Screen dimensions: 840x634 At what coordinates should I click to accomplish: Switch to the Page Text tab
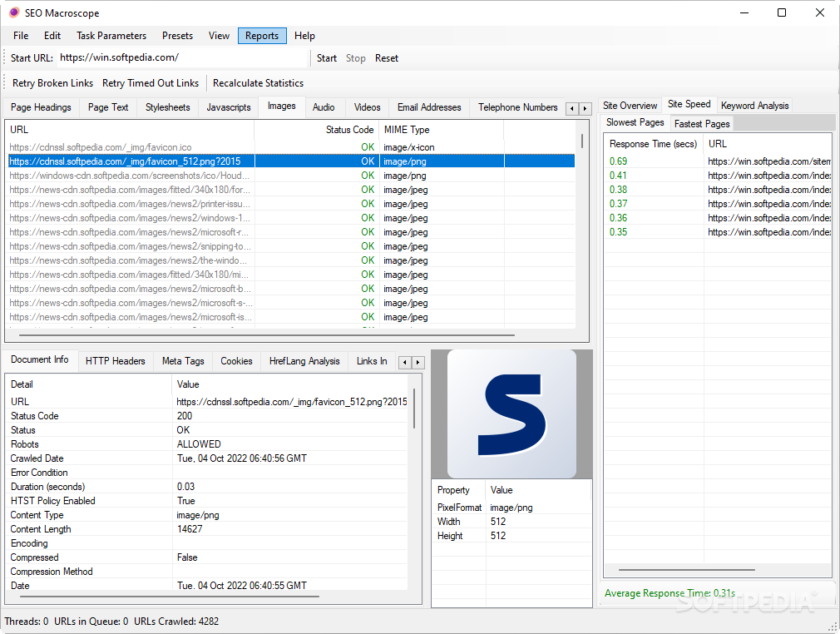(107, 107)
